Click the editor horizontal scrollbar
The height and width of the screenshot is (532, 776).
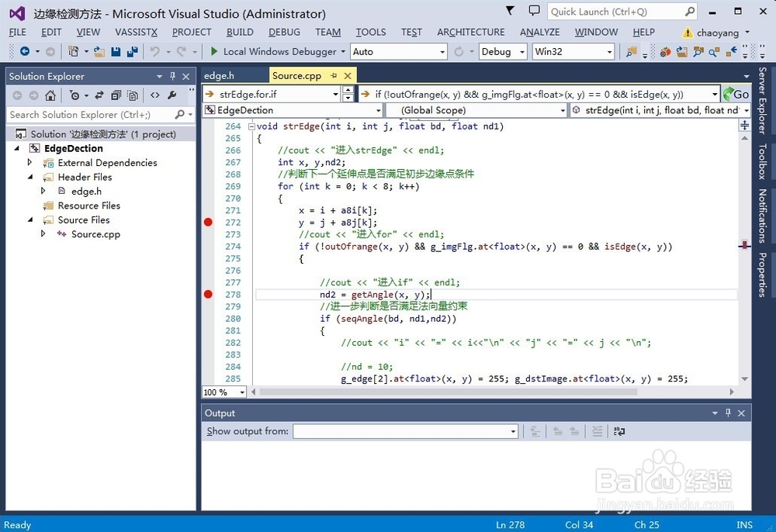(x=448, y=392)
